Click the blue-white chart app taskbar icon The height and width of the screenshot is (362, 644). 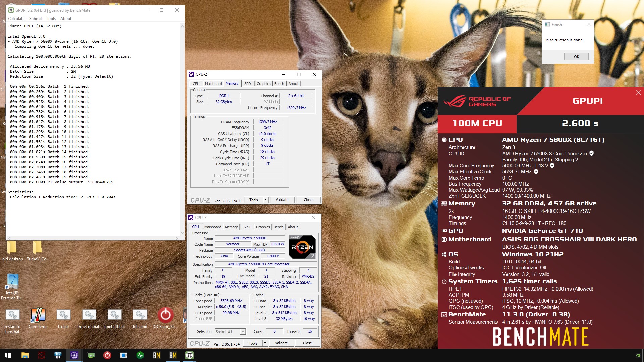pos(58,355)
